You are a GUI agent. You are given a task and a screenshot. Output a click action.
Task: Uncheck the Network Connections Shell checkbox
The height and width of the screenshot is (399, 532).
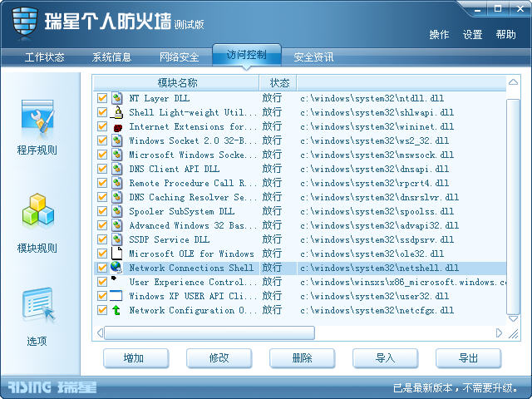[102, 268]
